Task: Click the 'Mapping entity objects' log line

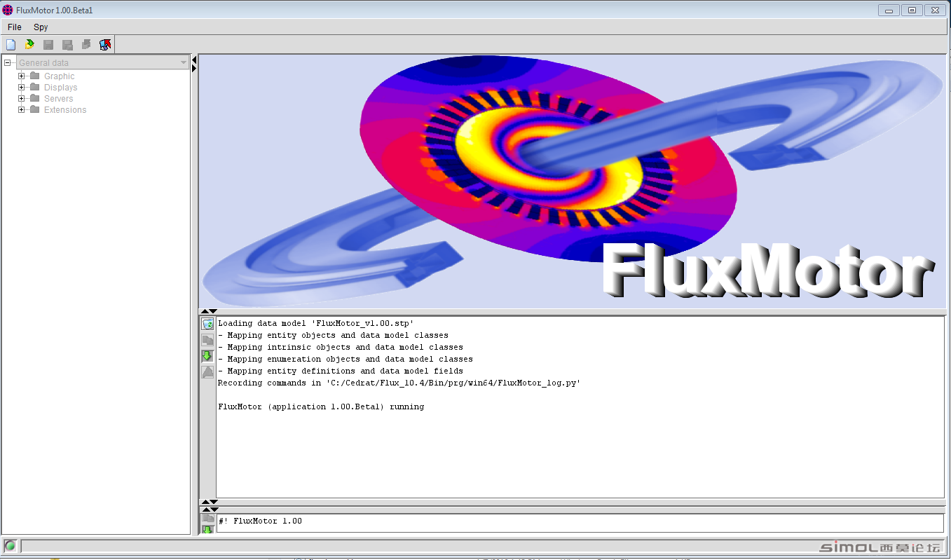Action: tap(333, 336)
